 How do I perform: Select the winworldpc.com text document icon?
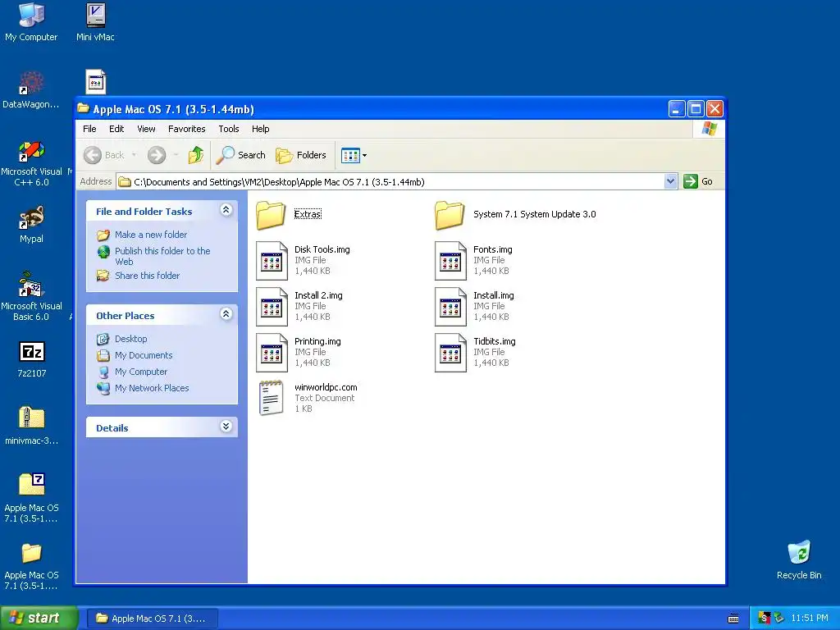coord(271,398)
